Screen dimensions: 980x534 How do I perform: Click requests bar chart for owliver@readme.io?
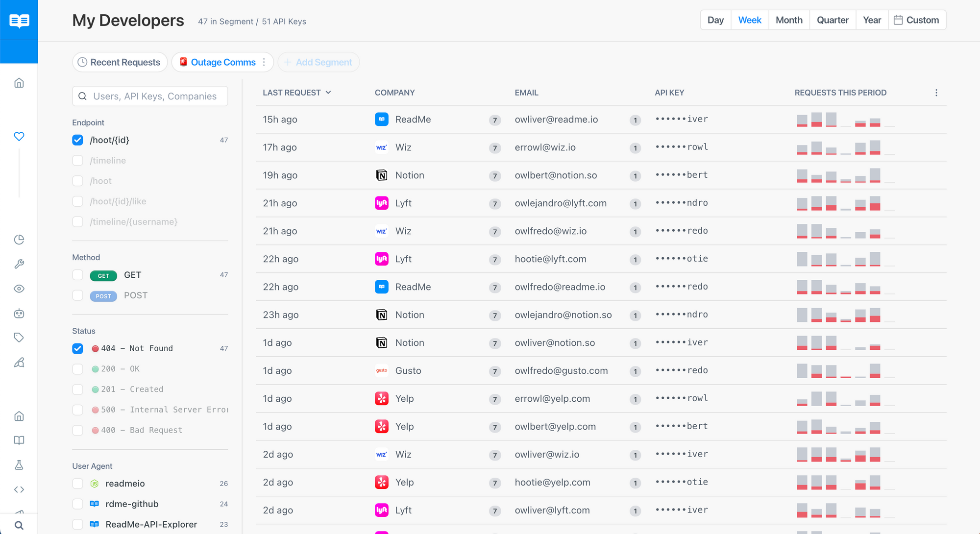[845, 120]
